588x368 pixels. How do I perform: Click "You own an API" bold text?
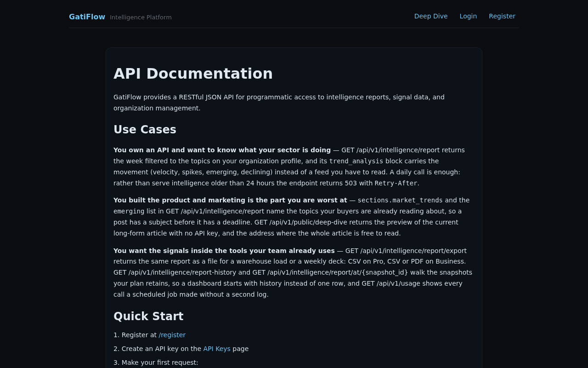[x=222, y=150]
